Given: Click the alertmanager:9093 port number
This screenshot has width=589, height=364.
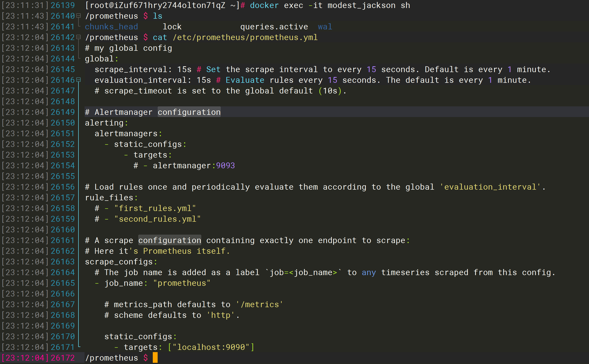Looking at the screenshot, I should point(225,165).
